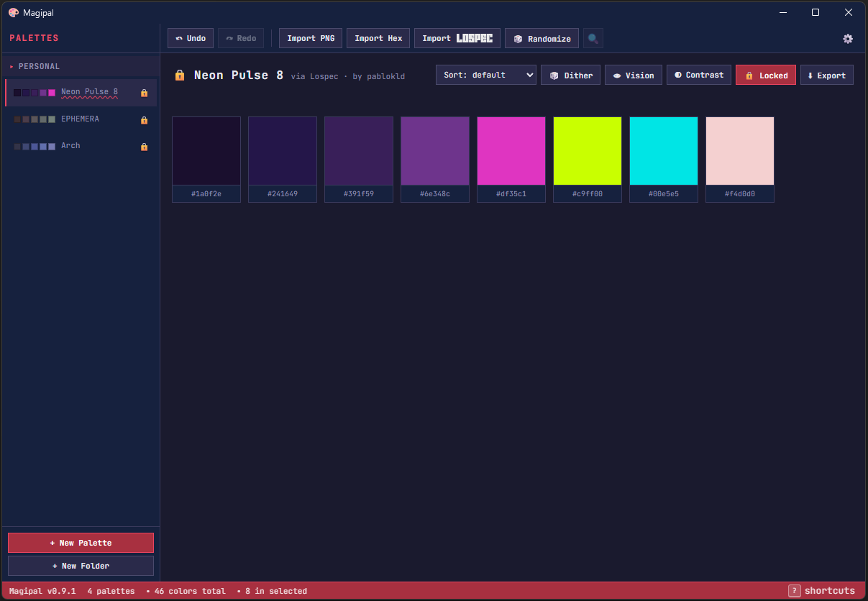Open the Sort: default dropdown
Screen dimensions: 868x601
tap(486, 75)
